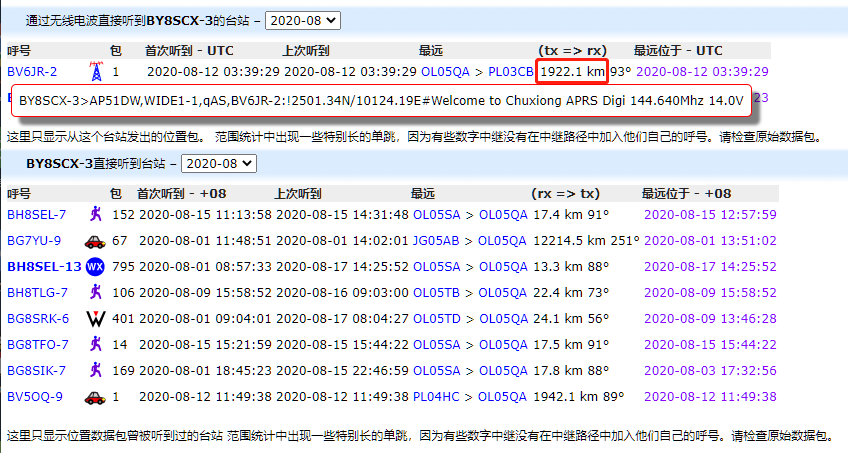The height and width of the screenshot is (453, 848).
Task: Click the red car icon beside BG7YU-9
Action: [95, 240]
